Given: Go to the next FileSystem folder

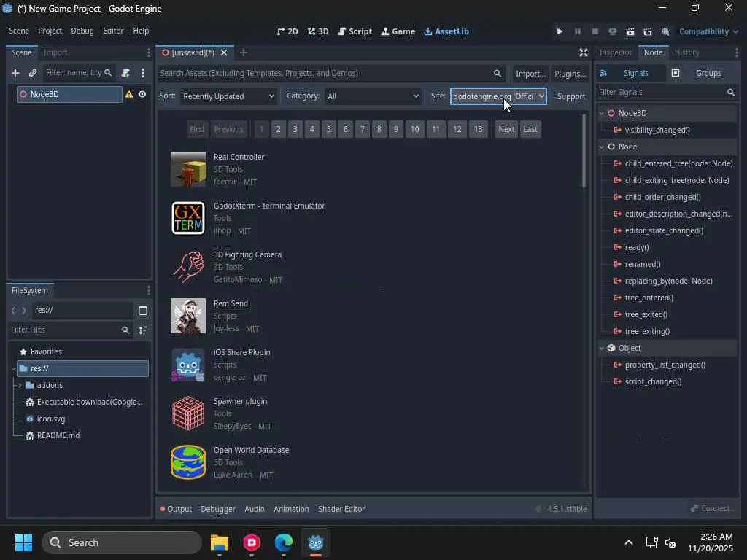Looking at the screenshot, I should 24,311.
